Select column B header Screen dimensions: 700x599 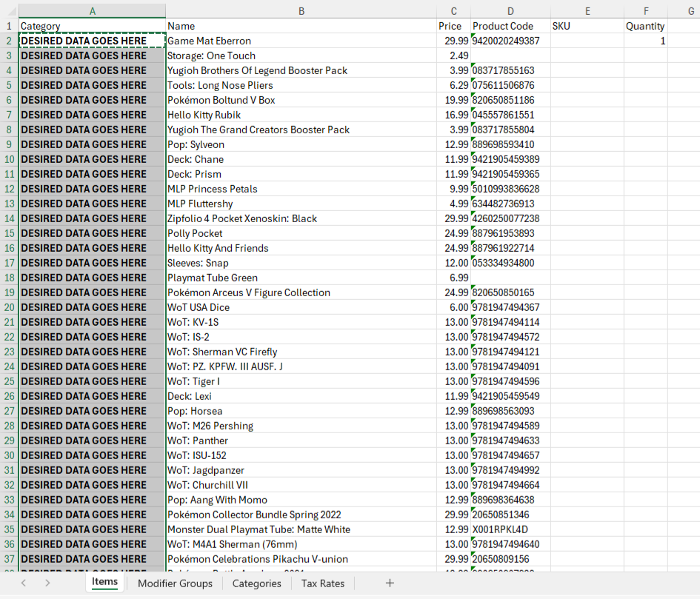pos(301,11)
